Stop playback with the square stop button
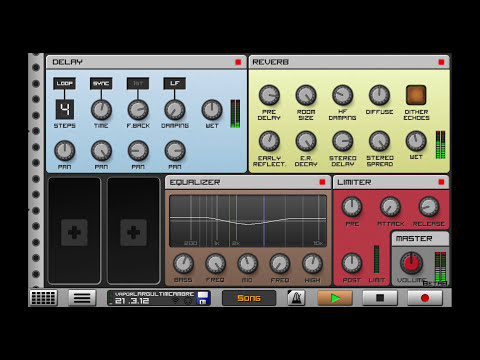The width and height of the screenshot is (480, 360). pos(380,298)
